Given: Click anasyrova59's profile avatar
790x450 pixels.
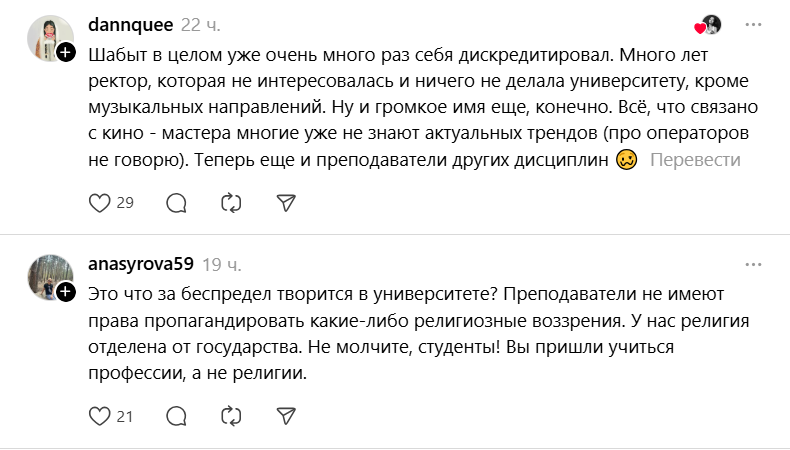Looking at the screenshot, I should pyautogui.click(x=48, y=278).
